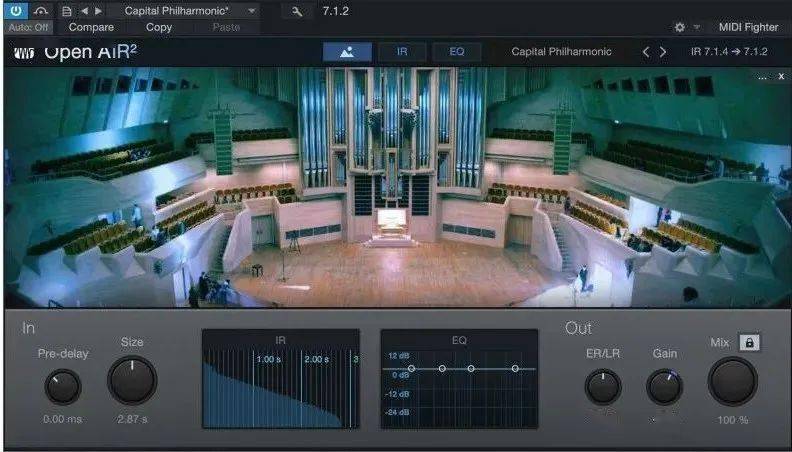The width and height of the screenshot is (792, 452).
Task: Go to previous preset with left arrow
Action: [84, 11]
